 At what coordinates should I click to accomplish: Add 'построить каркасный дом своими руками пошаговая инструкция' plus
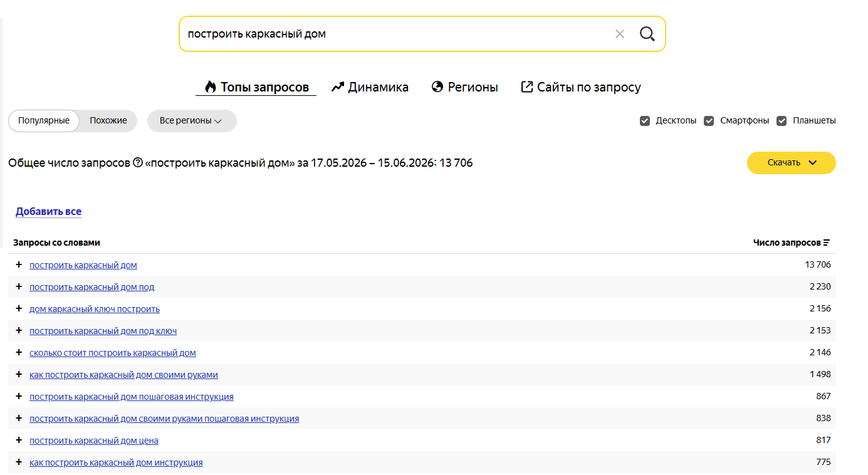pyautogui.click(x=19, y=418)
